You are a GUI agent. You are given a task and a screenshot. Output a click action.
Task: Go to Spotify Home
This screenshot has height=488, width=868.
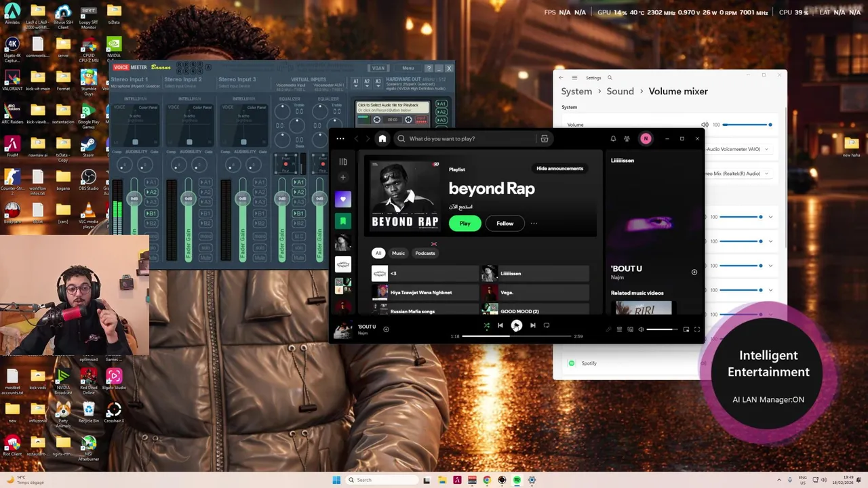click(382, 139)
